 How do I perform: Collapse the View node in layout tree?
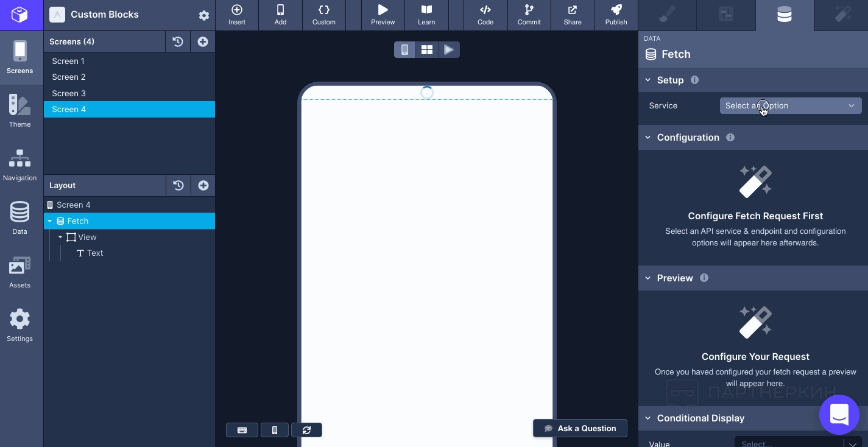coord(60,237)
